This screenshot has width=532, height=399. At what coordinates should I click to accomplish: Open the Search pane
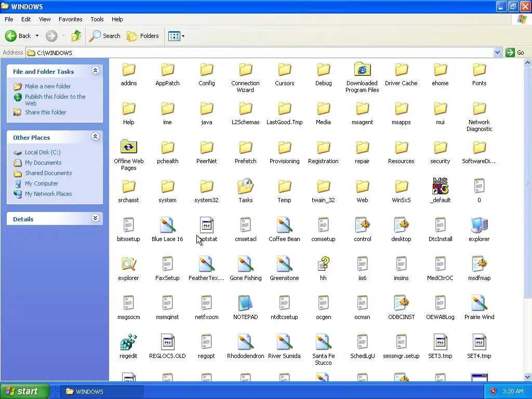point(104,36)
